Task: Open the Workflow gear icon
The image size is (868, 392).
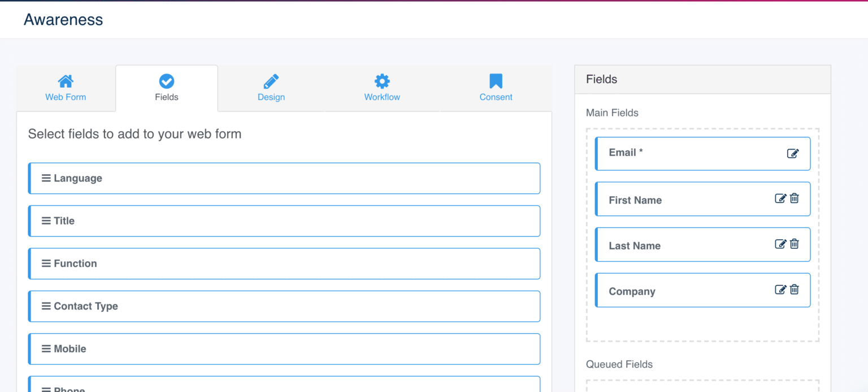Action: coord(382,80)
